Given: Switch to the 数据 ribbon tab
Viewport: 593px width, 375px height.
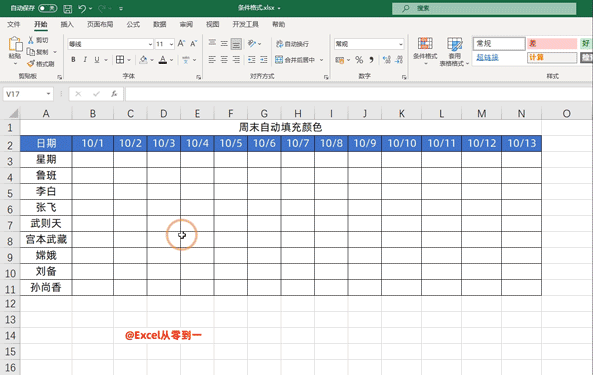Looking at the screenshot, I should (160, 24).
